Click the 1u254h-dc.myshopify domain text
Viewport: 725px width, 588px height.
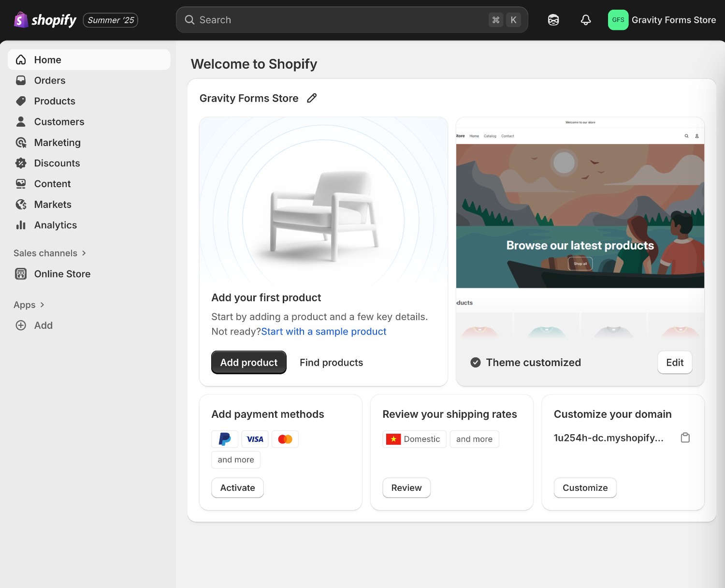pos(609,438)
